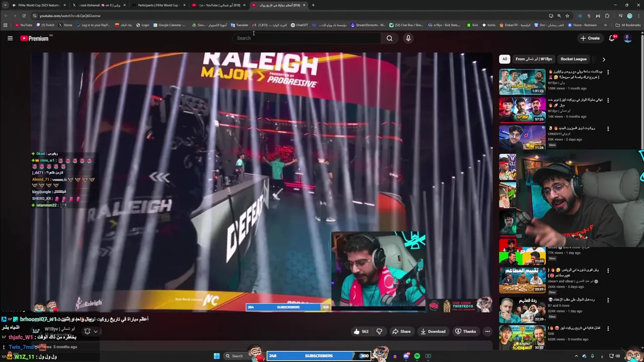Open Translate bookmark
The image size is (644, 362).
(x=239, y=25)
